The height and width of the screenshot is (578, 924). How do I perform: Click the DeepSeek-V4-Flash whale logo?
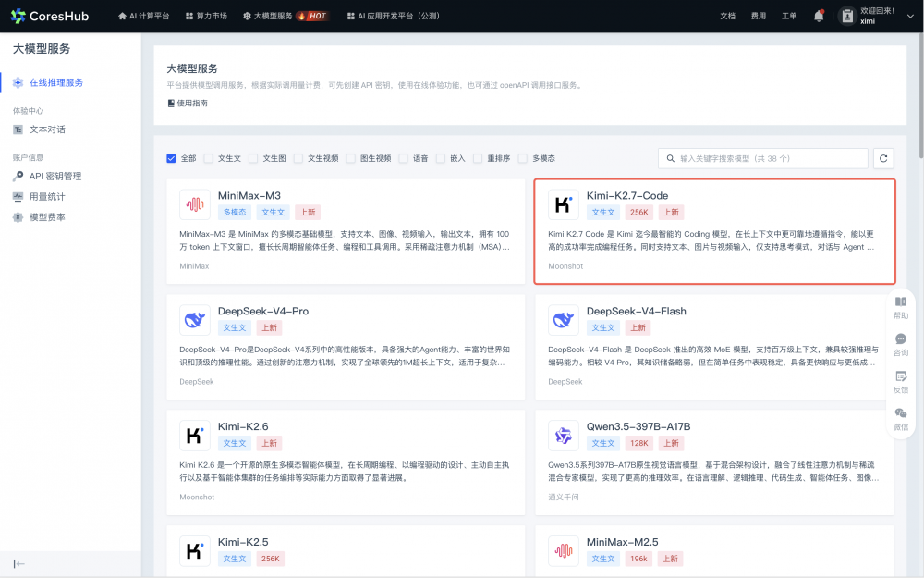tap(564, 320)
